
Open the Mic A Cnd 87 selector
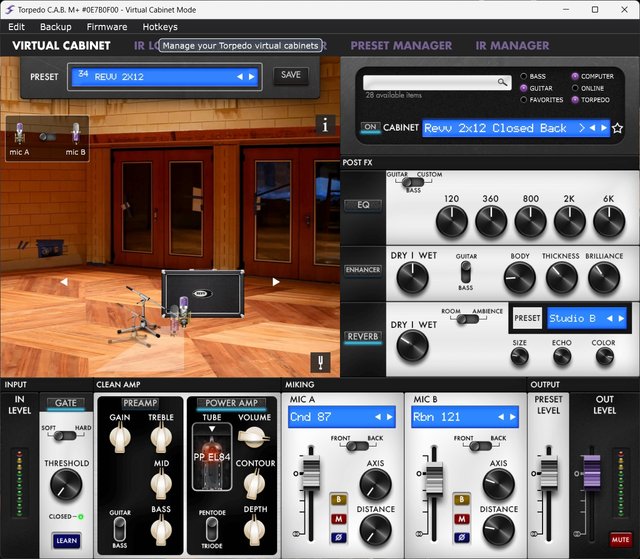tap(342, 417)
